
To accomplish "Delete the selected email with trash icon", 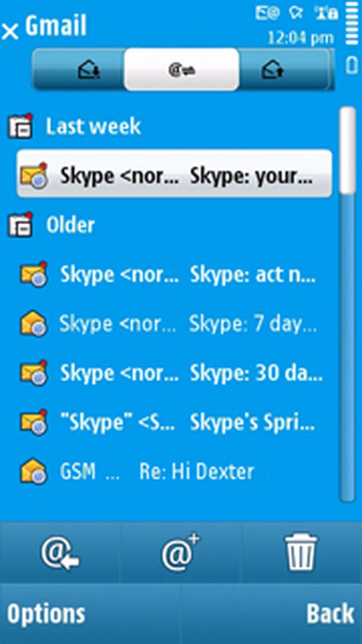I will [301, 553].
